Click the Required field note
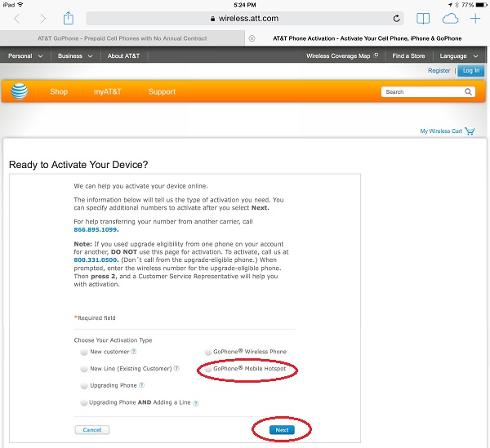Viewport: 490px width, 448px height. click(95, 317)
